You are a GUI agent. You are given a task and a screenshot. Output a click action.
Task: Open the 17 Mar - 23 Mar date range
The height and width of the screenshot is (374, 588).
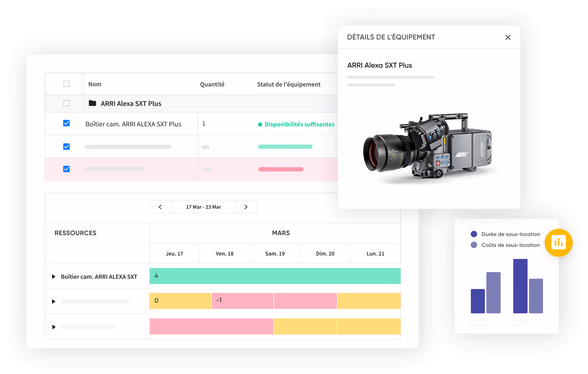[x=203, y=207]
